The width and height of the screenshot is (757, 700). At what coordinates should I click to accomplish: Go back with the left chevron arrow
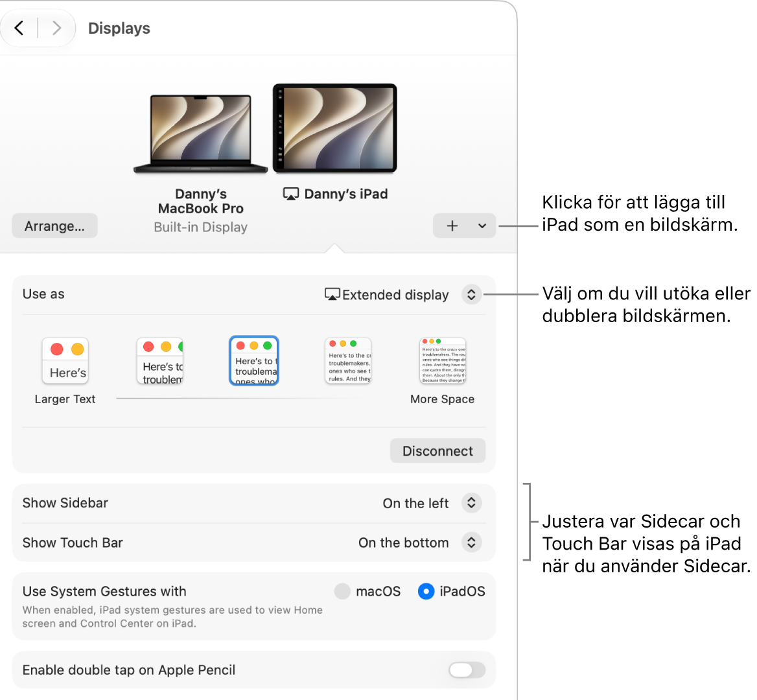pos(19,28)
